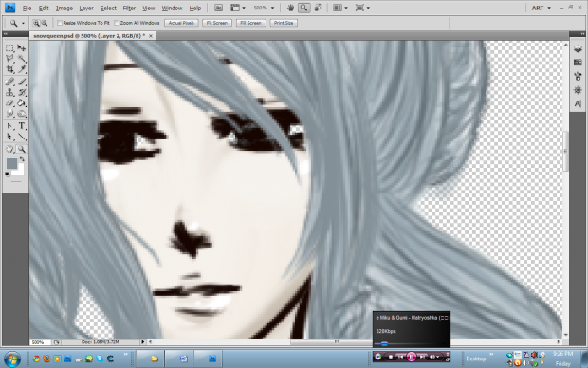Click the Zoom Out option icon
This screenshot has width=588, height=368.
(x=45, y=23)
